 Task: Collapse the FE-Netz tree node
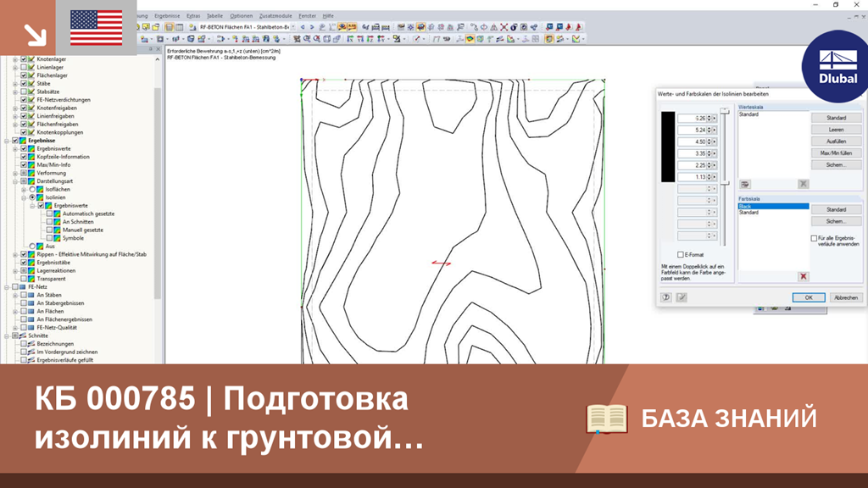tap(7, 287)
